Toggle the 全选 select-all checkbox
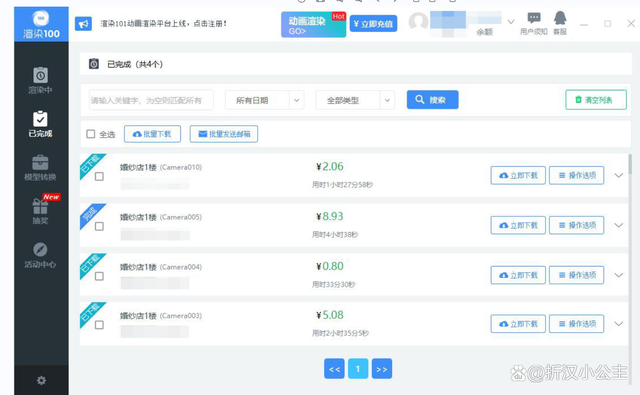This screenshot has width=640, height=395. tap(91, 134)
